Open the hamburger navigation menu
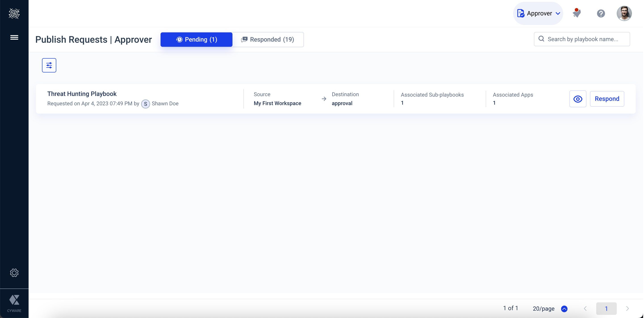Screen dimensions: 644x318 [x=14, y=37]
